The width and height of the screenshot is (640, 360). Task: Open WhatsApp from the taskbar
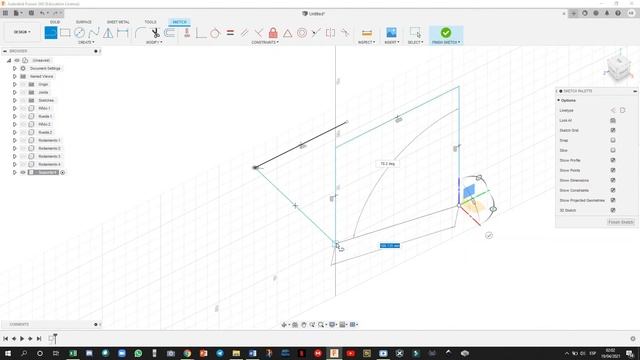click(x=138, y=353)
